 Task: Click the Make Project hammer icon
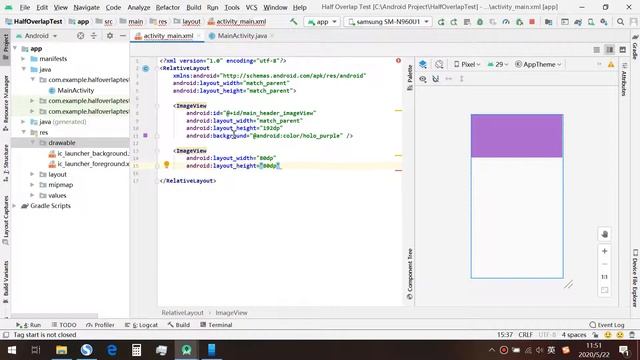293,21
